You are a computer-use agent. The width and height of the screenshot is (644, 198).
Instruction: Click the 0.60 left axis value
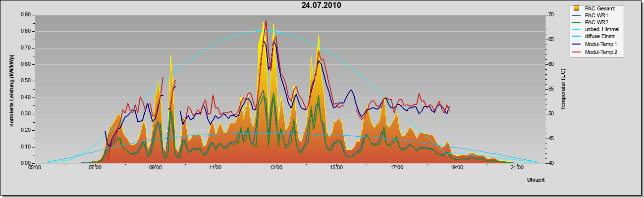pyautogui.click(x=26, y=64)
